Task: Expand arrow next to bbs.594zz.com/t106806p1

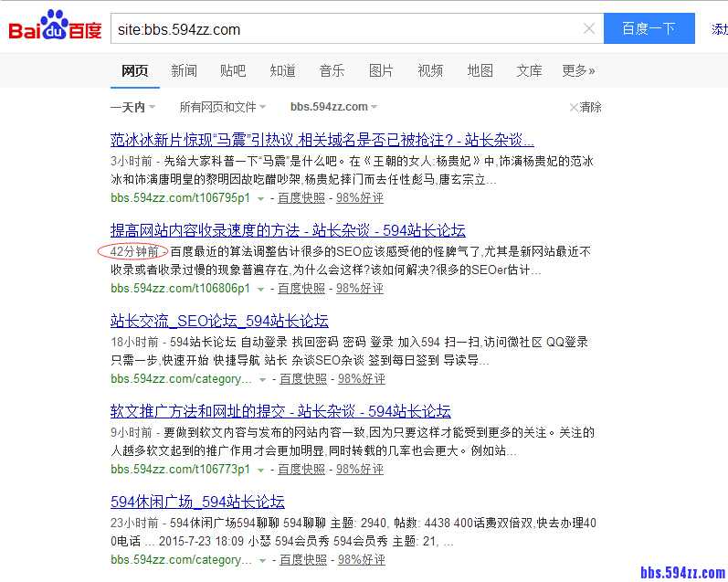Action: [261, 290]
